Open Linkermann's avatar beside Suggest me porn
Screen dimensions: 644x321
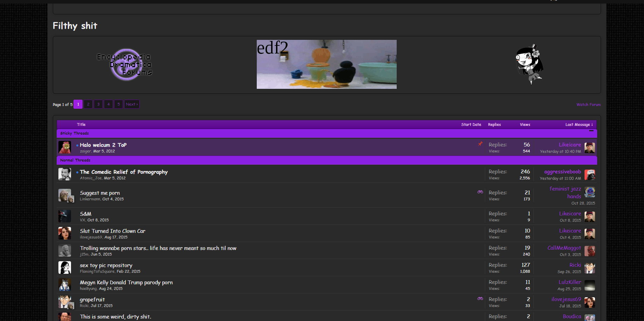tap(65, 195)
